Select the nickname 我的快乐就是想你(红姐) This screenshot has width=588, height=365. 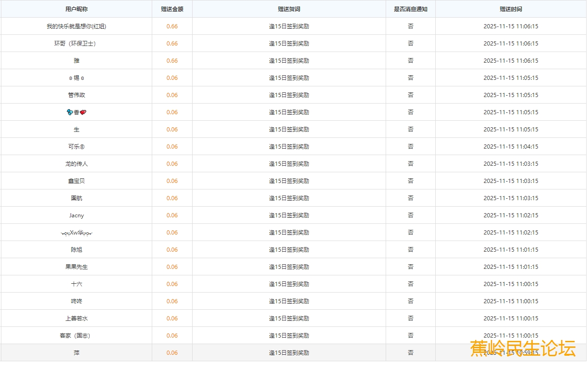pos(76,26)
